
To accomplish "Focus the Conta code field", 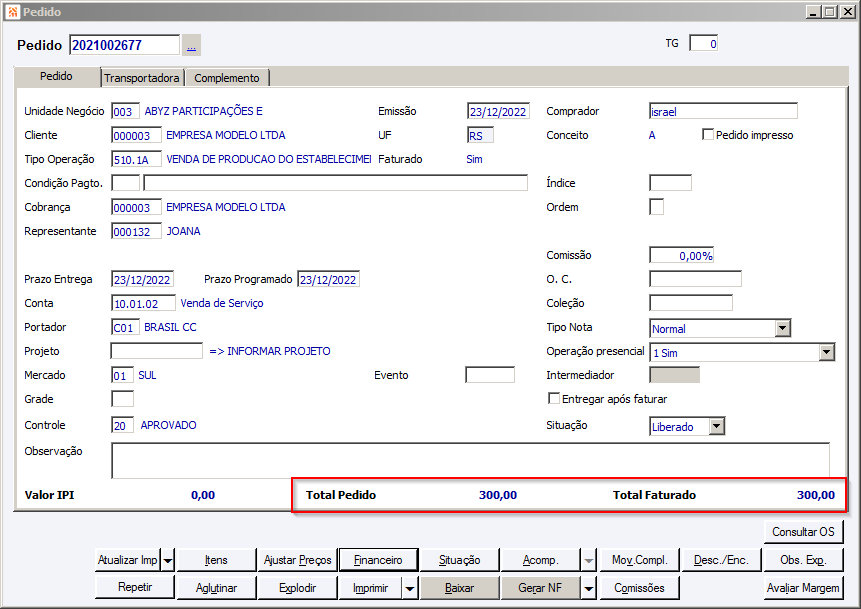I will coord(143,303).
